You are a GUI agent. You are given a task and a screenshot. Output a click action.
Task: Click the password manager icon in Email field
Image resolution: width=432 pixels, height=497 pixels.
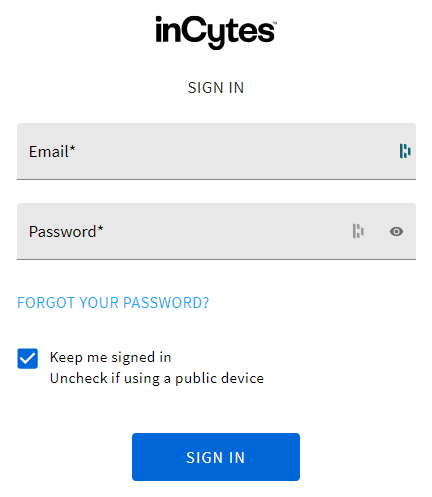point(405,151)
